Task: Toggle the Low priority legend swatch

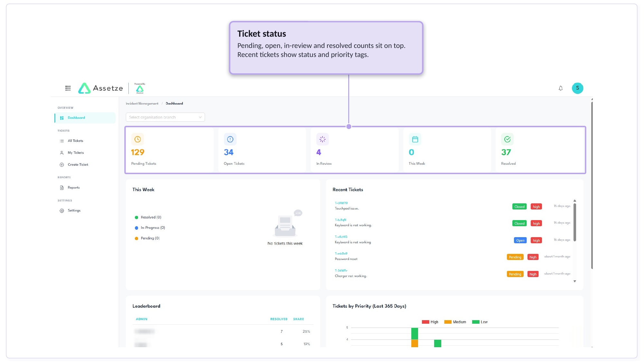Action: click(476, 322)
